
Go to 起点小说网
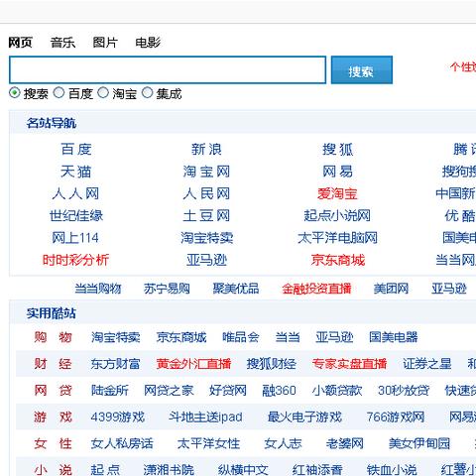click(337, 216)
